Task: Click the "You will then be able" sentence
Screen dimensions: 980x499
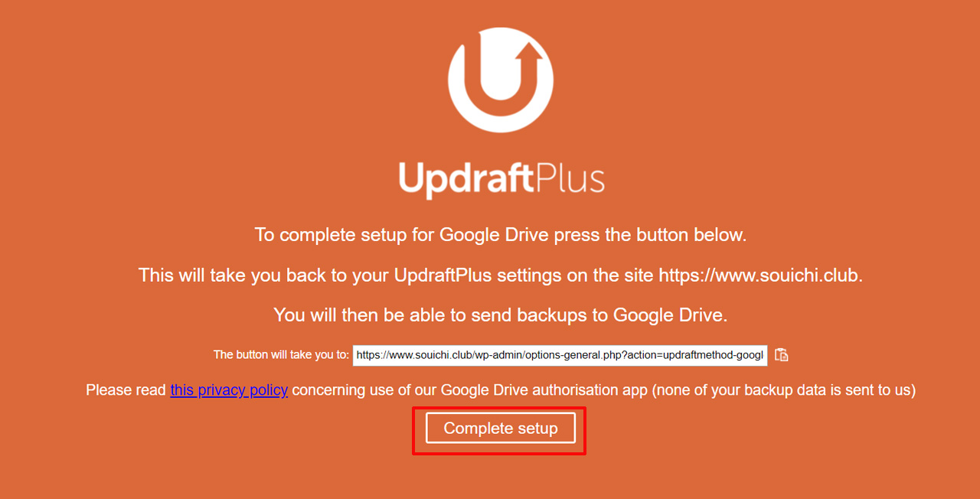Action: tap(501, 315)
